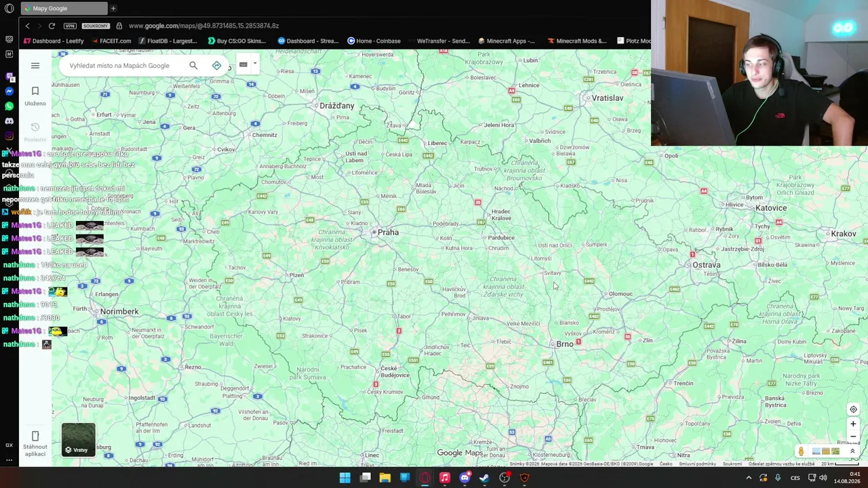Pick up the Street View pegman
The height and width of the screenshot is (488, 868).
(801, 451)
